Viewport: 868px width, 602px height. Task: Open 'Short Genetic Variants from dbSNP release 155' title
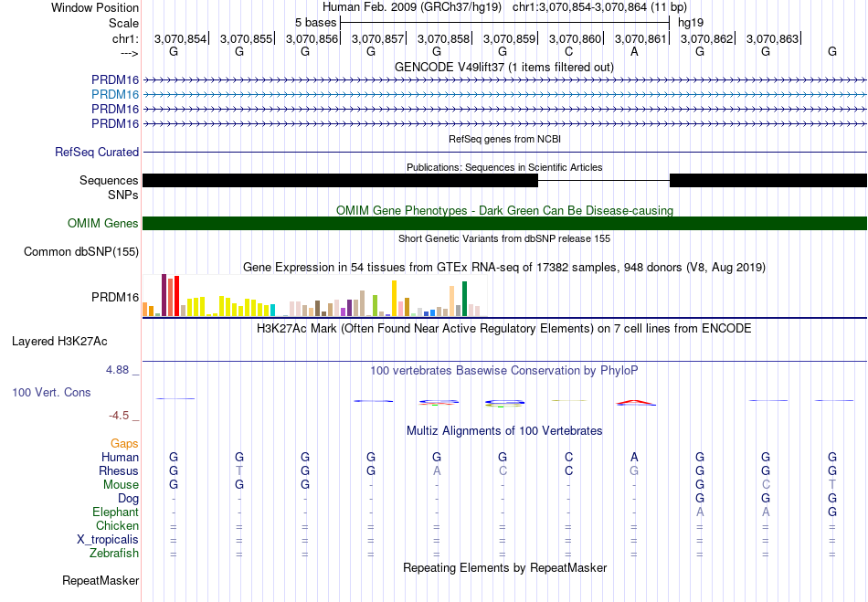click(504, 238)
